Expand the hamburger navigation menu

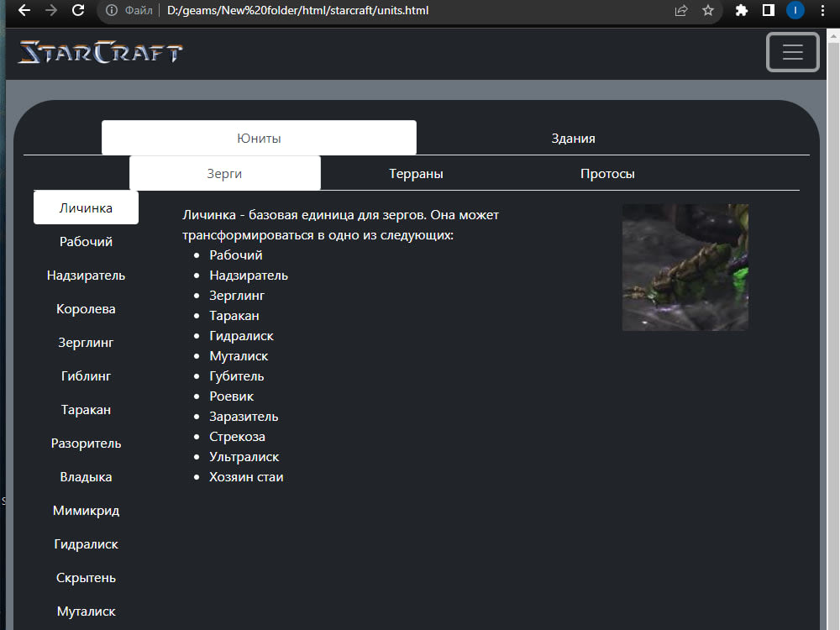792,52
